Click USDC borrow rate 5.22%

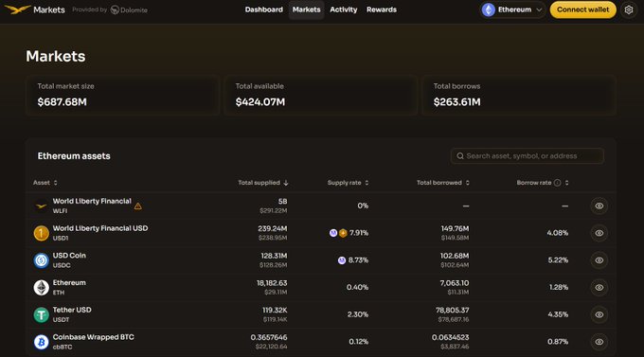(x=558, y=260)
